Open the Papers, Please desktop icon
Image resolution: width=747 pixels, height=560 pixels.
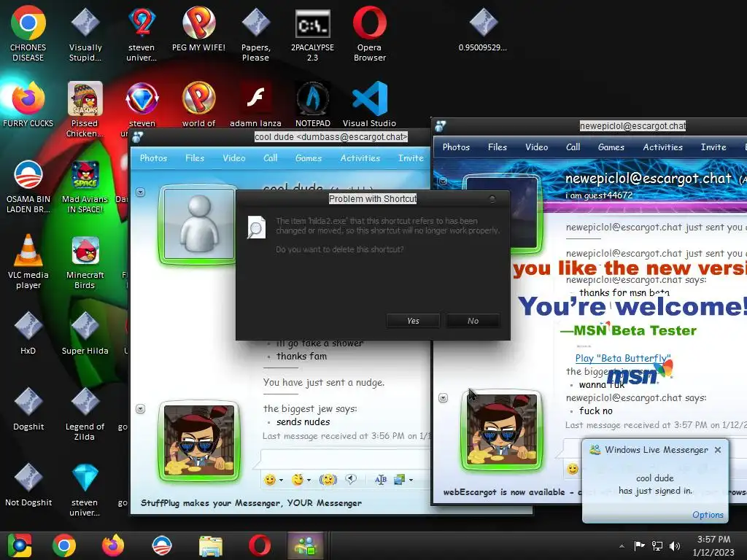pos(255,34)
